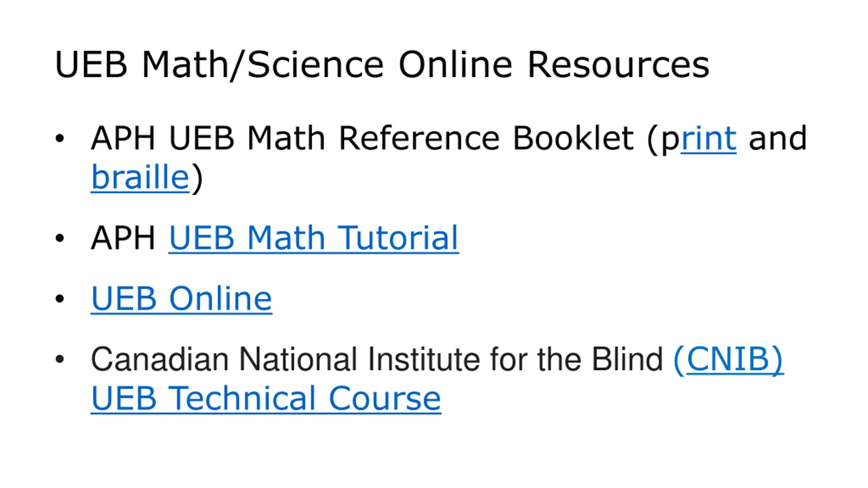Click the word "and" after the print link

[x=778, y=138]
